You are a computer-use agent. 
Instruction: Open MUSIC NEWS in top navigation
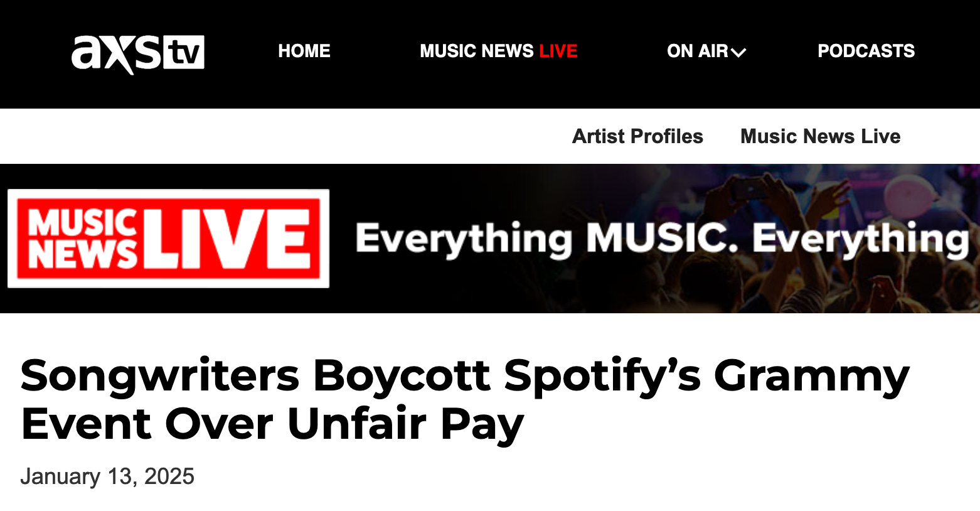point(477,51)
